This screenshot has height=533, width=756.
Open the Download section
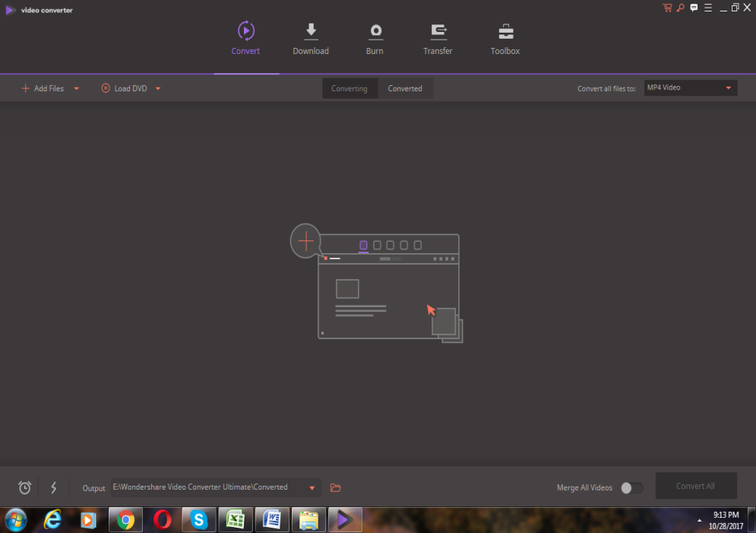[x=311, y=38]
